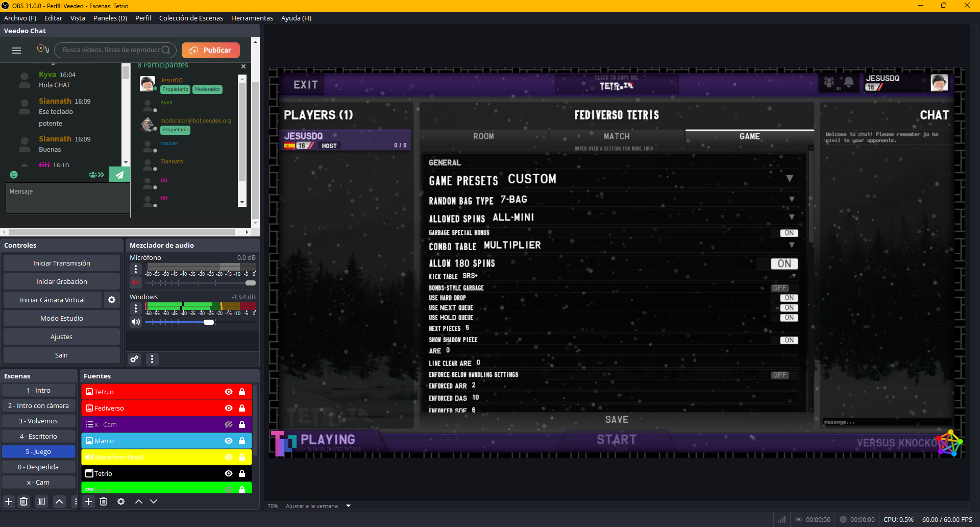Open the virtual camera settings gear
This screenshot has height=527, width=980.
(x=112, y=300)
